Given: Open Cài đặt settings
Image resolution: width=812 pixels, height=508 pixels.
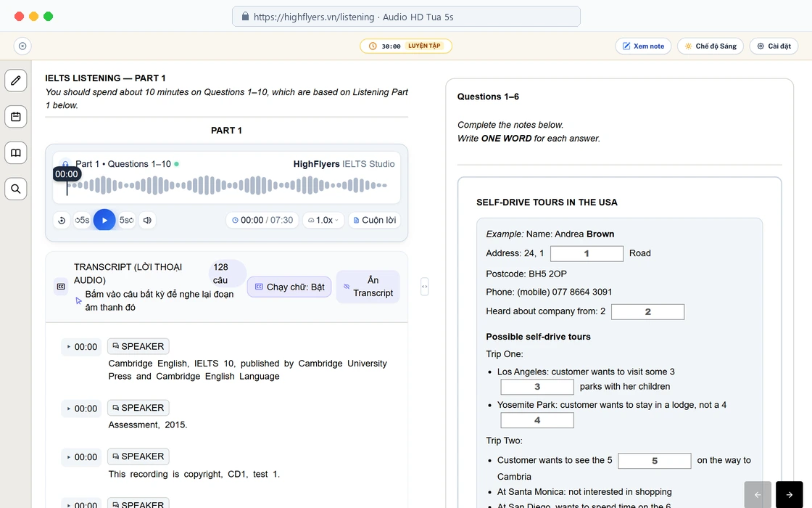Looking at the screenshot, I should click(x=774, y=46).
